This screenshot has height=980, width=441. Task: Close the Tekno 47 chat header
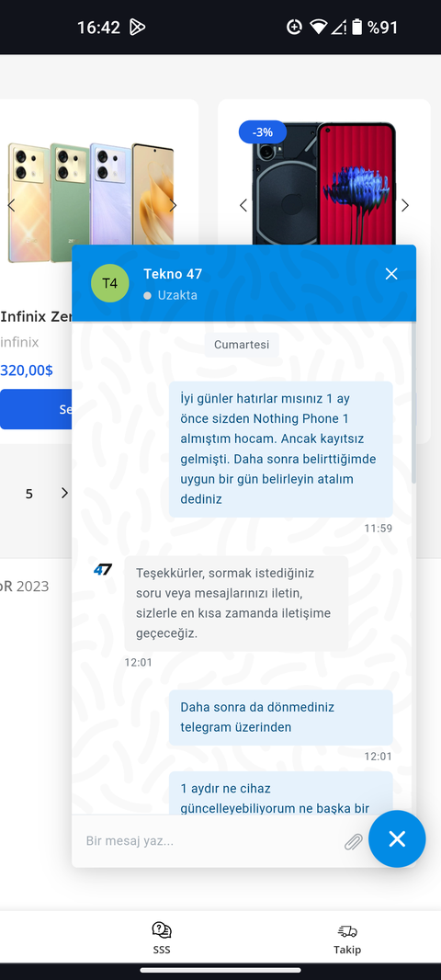click(391, 274)
